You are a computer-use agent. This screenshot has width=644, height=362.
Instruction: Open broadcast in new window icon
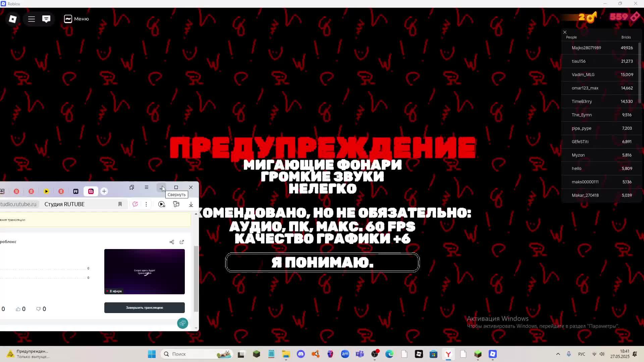tap(182, 242)
